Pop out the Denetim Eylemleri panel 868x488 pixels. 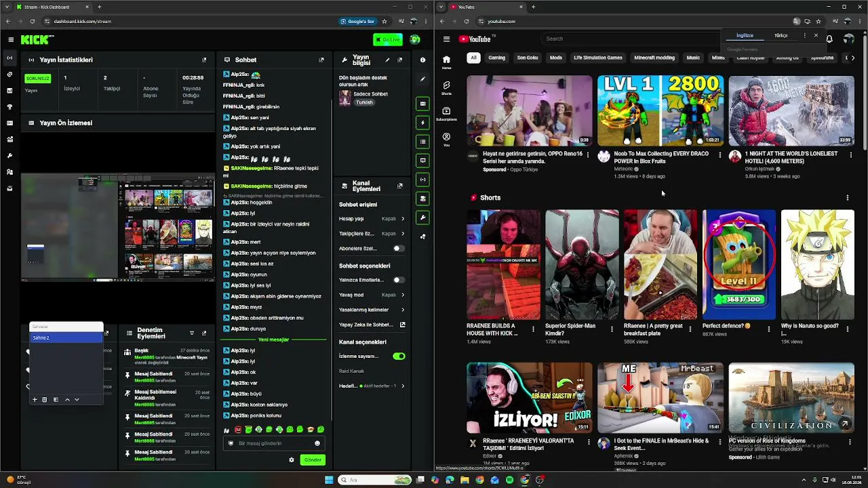tap(204, 333)
